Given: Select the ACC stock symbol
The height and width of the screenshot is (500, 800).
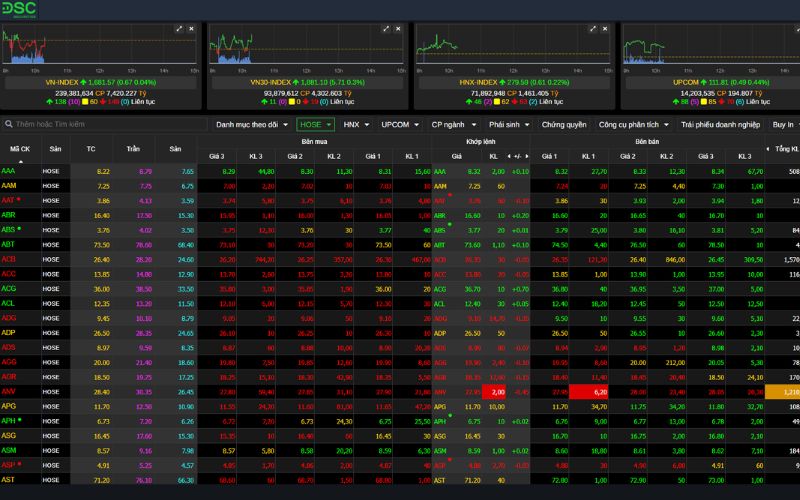Looking at the screenshot, I should point(8,274).
